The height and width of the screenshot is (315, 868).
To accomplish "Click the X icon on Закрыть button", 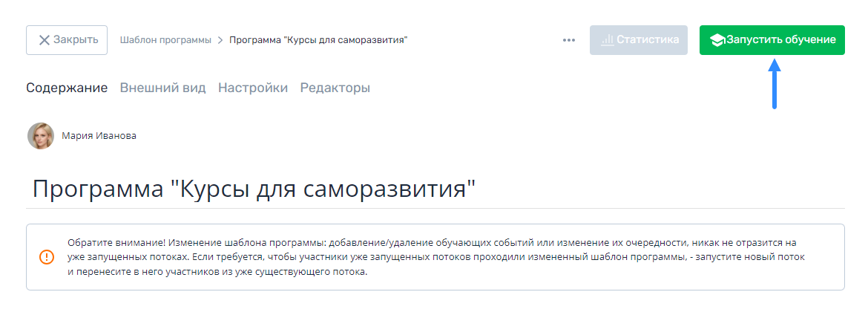I will tap(44, 40).
